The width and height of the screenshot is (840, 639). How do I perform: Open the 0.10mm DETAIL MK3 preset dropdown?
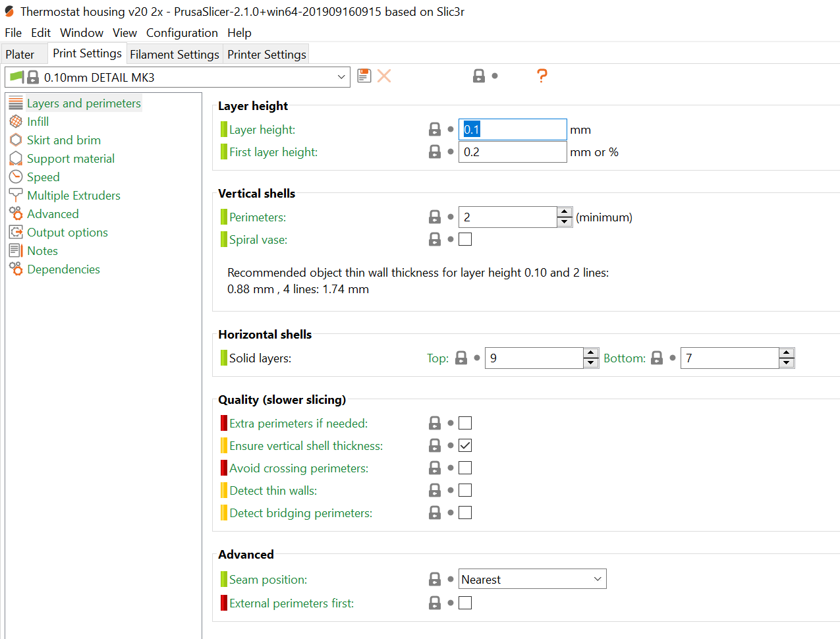341,77
